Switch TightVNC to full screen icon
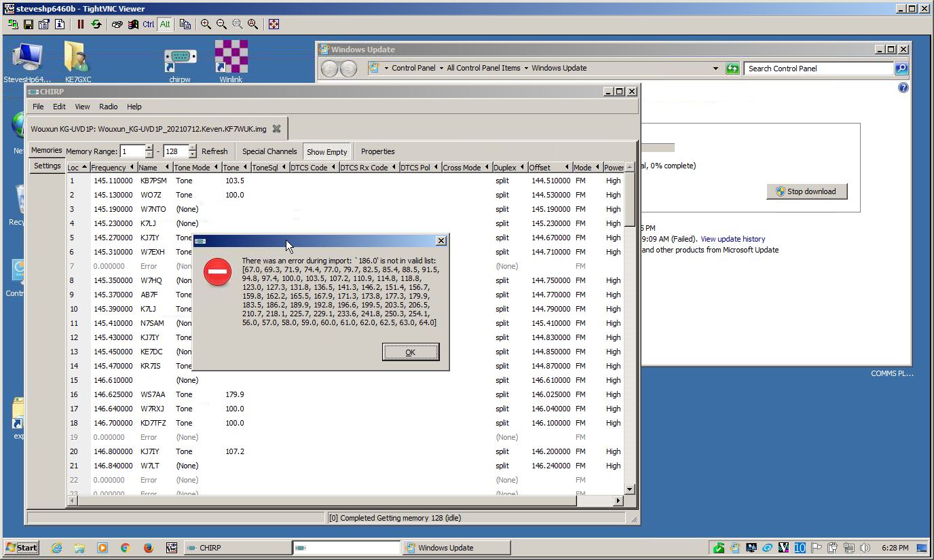This screenshot has width=934, height=560. pos(274,24)
